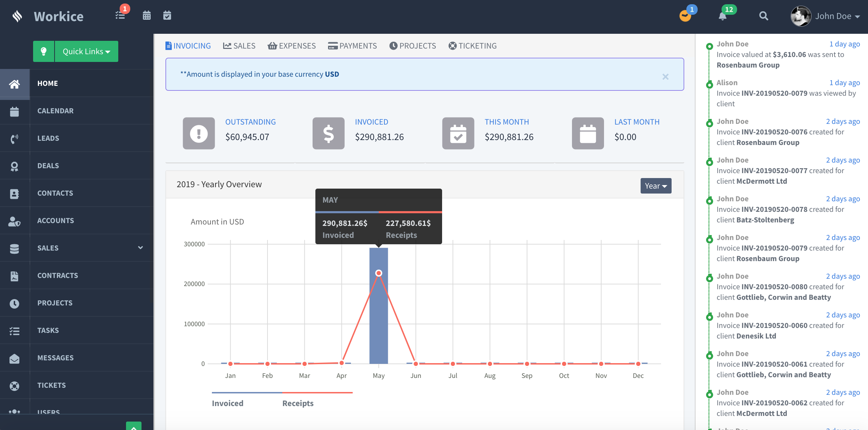Viewport: 868px width, 430px height.
Task: Go to Home in the sidebar
Action: coord(48,83)
